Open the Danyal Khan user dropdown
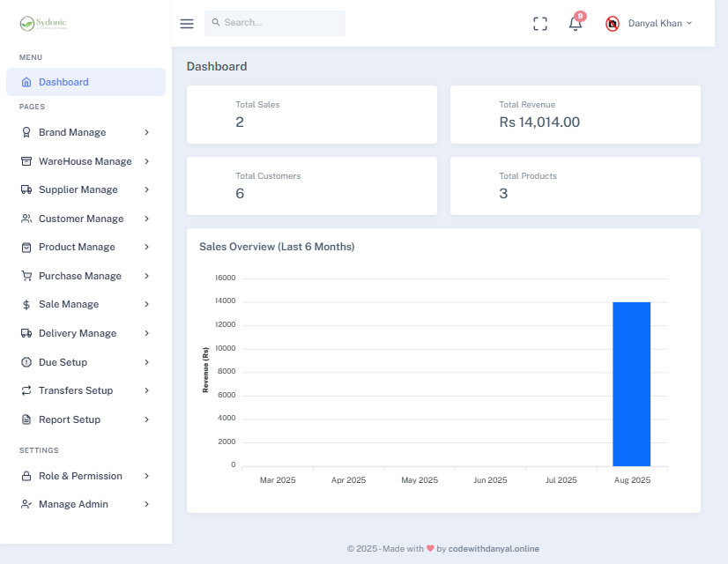Viewport: 728px width, 564px height. [660, 24]
